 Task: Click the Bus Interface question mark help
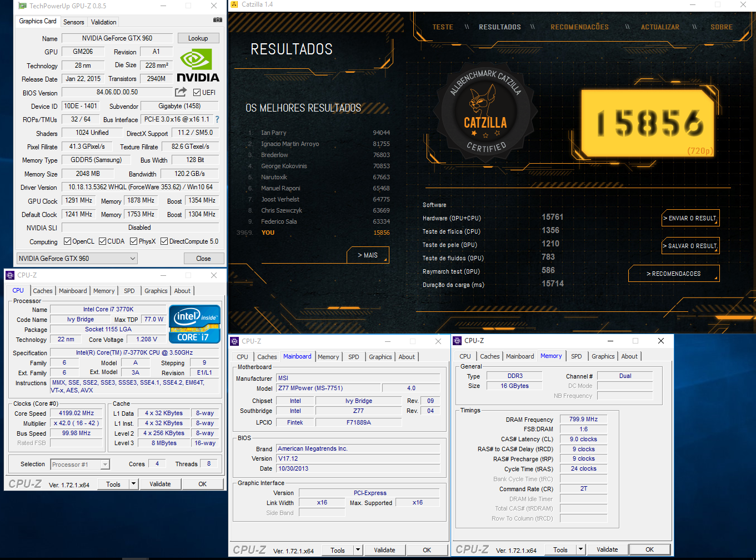[217, 119]
